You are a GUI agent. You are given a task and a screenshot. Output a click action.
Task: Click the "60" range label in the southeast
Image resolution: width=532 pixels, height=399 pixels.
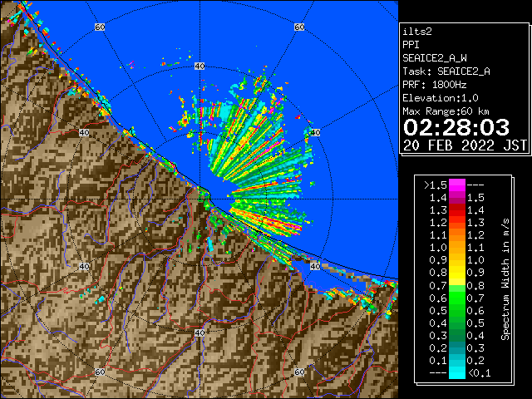point(299,372)
